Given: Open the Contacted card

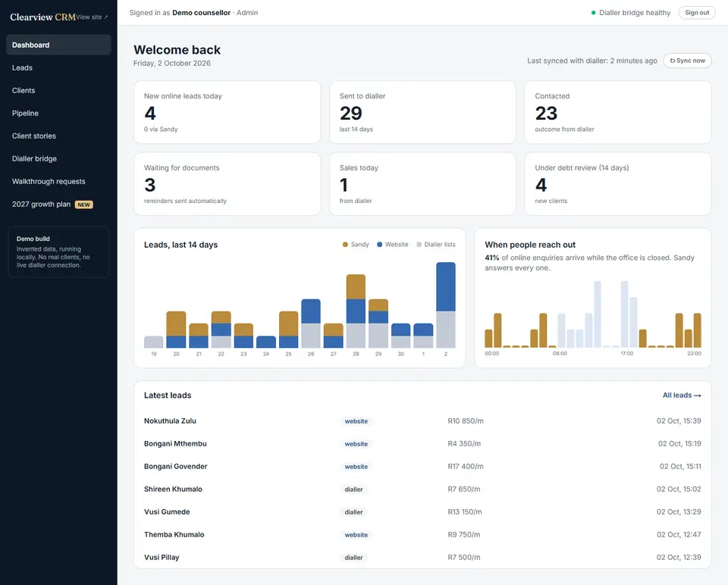Looking at the screenshot, I should [x=618, y=112].
